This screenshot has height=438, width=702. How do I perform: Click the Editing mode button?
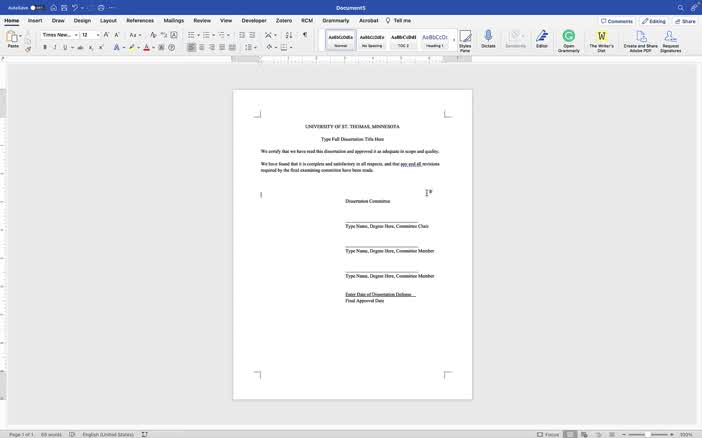click(653, 21)
